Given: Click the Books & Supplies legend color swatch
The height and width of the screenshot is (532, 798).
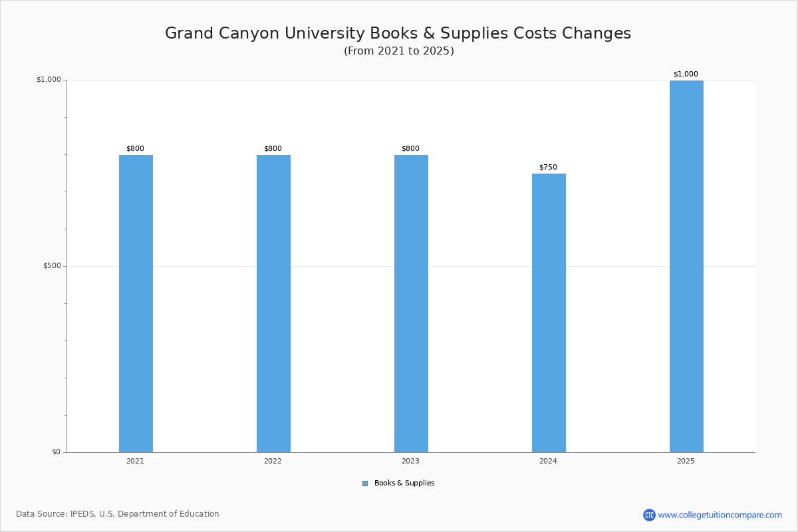Looking at the screenshot, I should [x=365, y=483].
